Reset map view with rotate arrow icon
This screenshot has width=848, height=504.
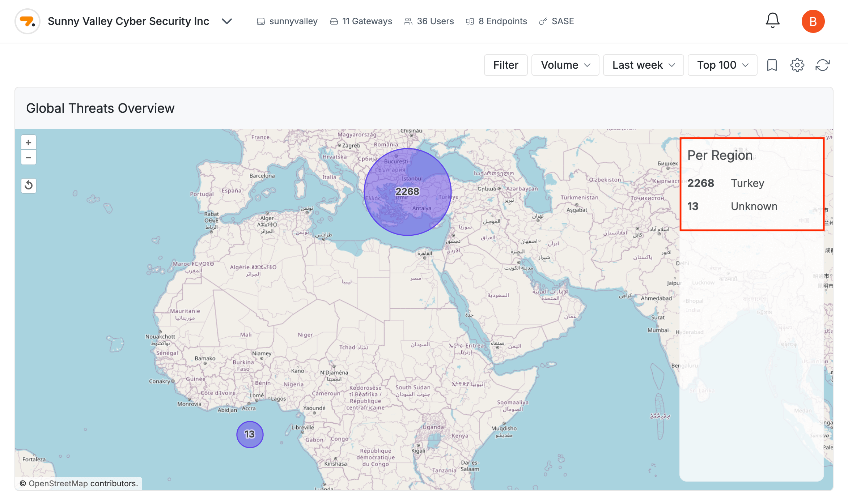tap(29, 185)
